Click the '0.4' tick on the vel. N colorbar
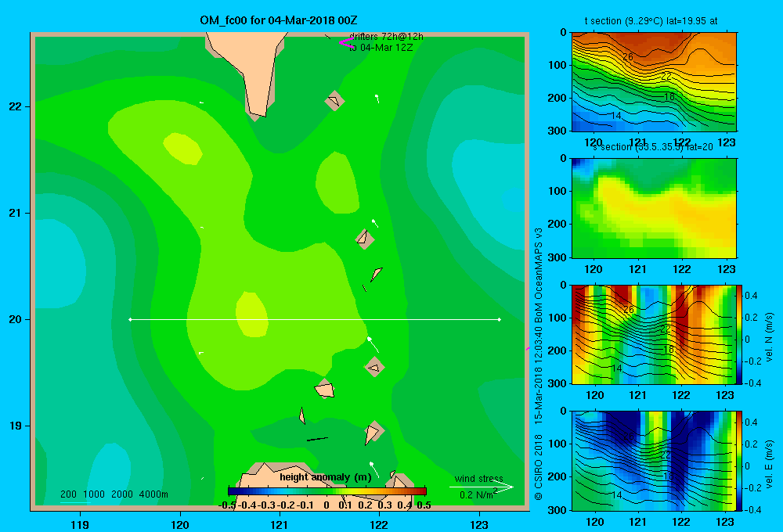The image size is (783, 532). (751, 296)
